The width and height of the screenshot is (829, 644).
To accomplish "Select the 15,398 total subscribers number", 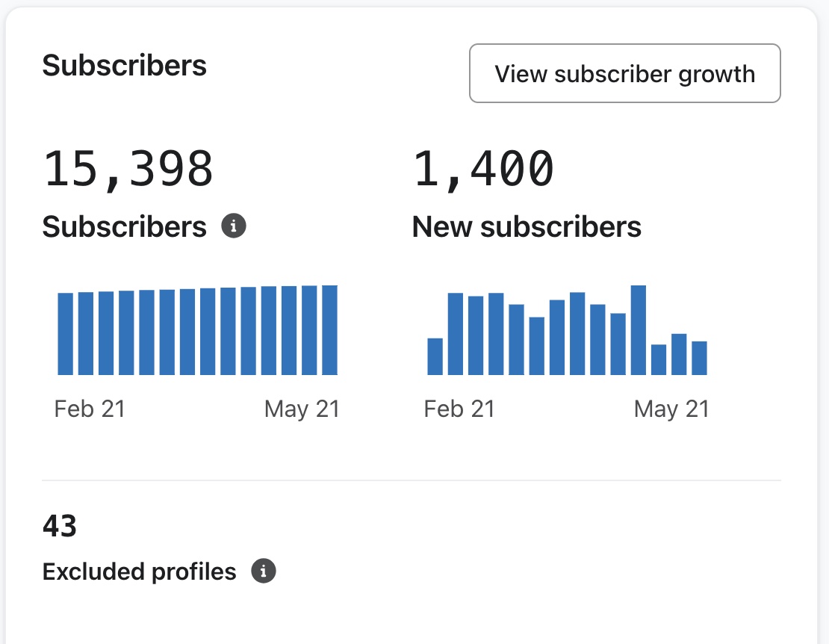I will (128, 169).
